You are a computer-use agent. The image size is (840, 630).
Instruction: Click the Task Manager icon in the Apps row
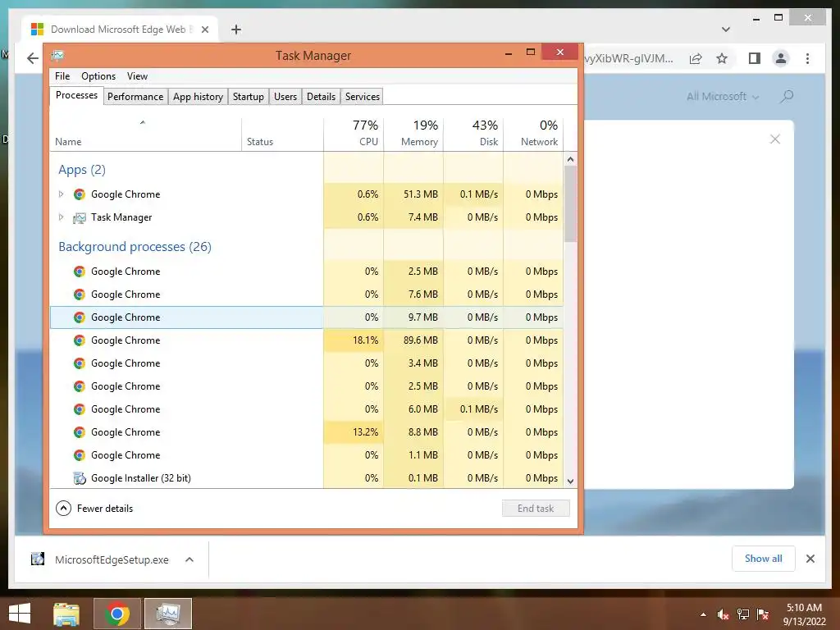tap(80, 217)
